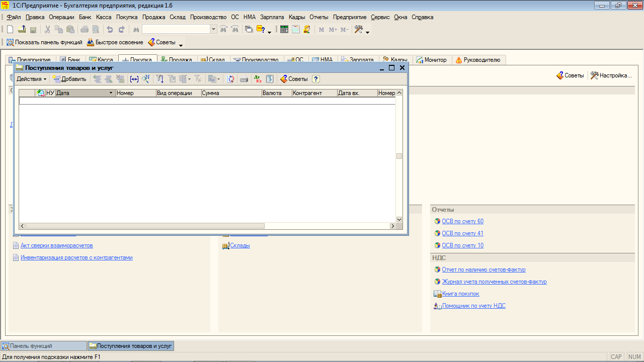The height and width of the screenshot is (362, 644).
Task: Click search by number icon
Action: [145, 79]
